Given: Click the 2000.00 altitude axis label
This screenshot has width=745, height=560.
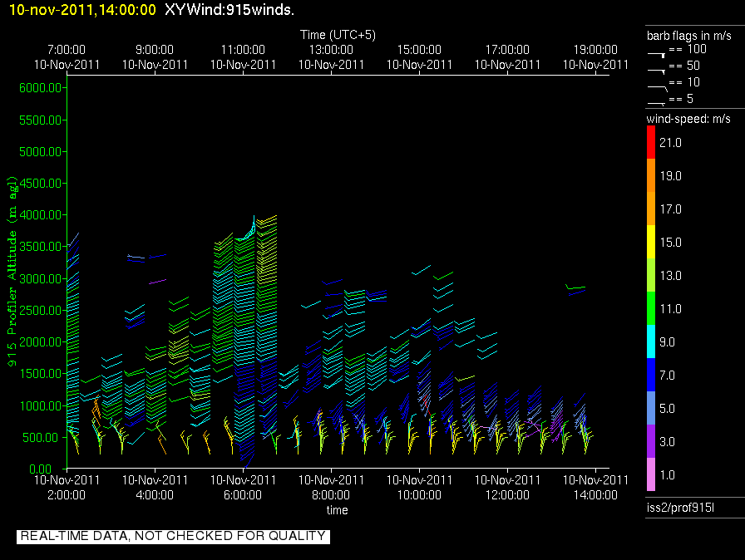Looking at the screenshot, I should [x=41, y=341].
